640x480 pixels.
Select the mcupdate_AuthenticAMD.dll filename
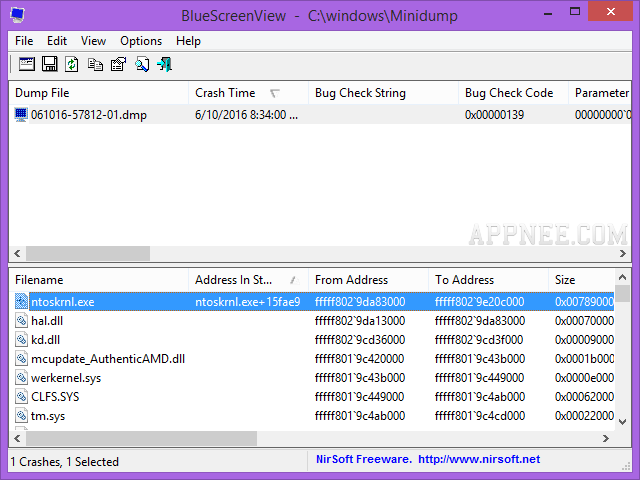coord(108,359)
